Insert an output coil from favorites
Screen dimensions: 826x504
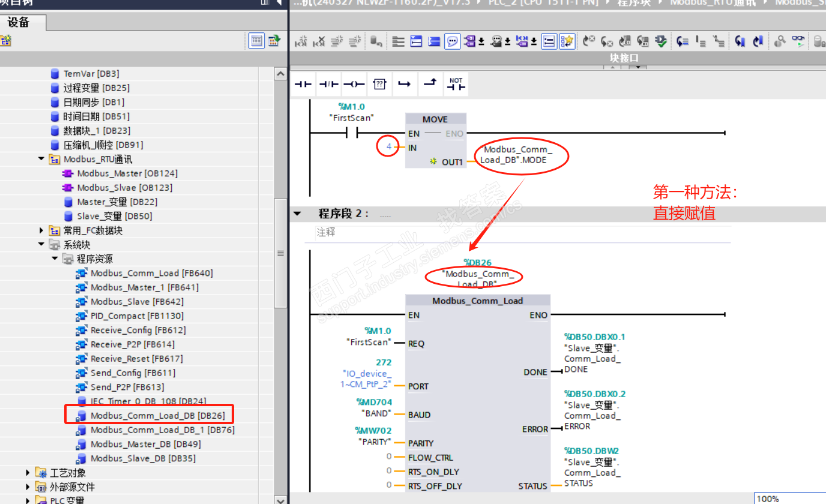(354, 85)
